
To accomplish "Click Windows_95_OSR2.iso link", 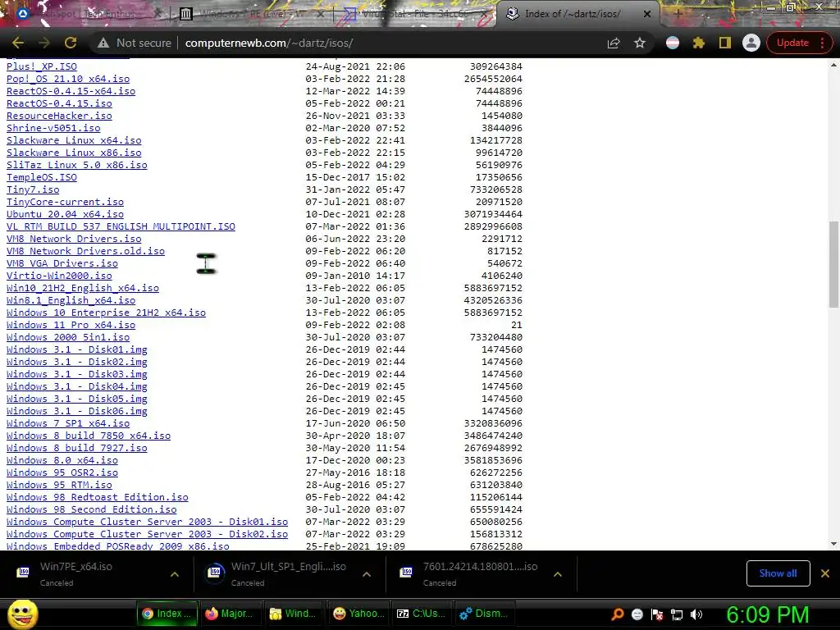I will [x=62, y=473].
